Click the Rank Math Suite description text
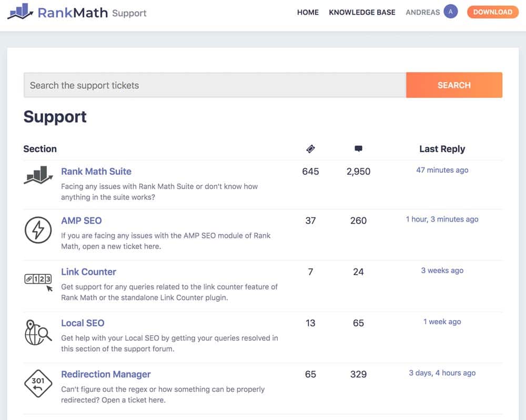 tap(159, 192)
